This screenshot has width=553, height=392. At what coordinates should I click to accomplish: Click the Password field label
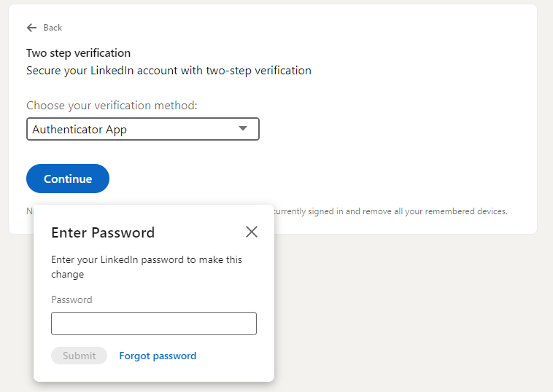tap(71, 299)
